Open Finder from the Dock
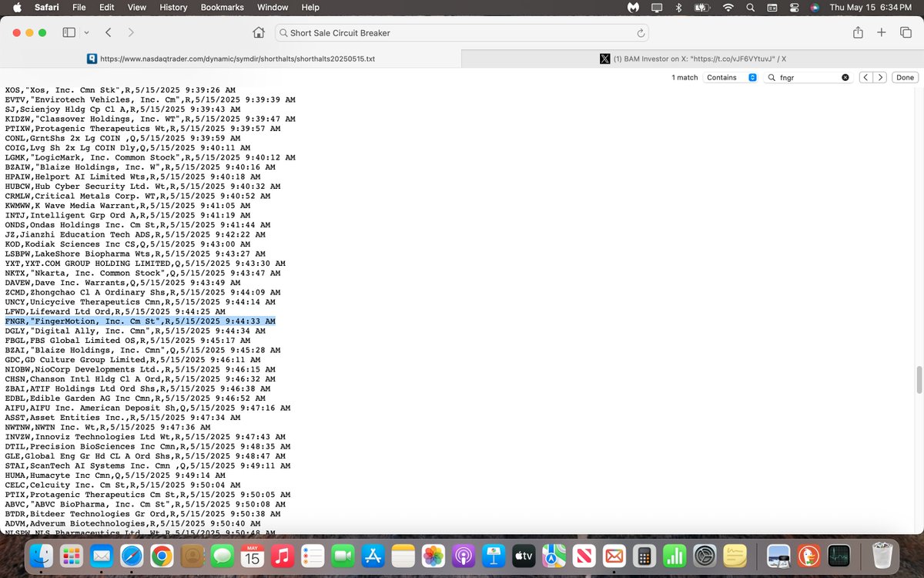924x578 pixels. coord(43,556)
